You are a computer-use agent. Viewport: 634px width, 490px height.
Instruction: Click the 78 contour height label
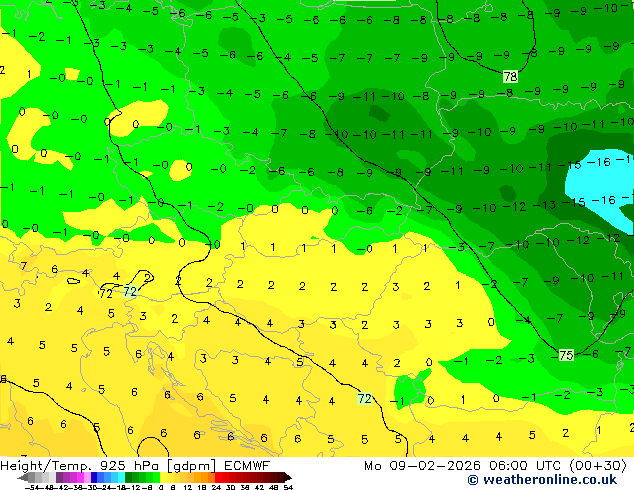tap(510, 76)
